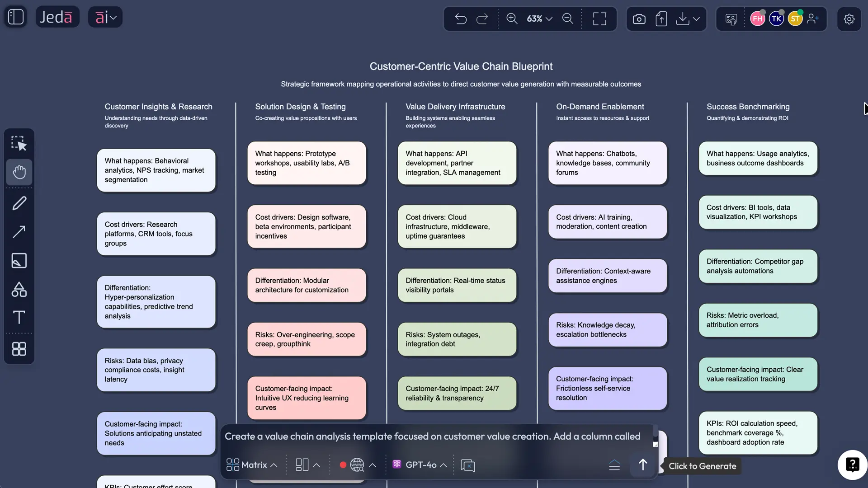The height and width of the screenshot is (488, 868).
Task: Toggle web search red indicator
Action: pos(343,465)
